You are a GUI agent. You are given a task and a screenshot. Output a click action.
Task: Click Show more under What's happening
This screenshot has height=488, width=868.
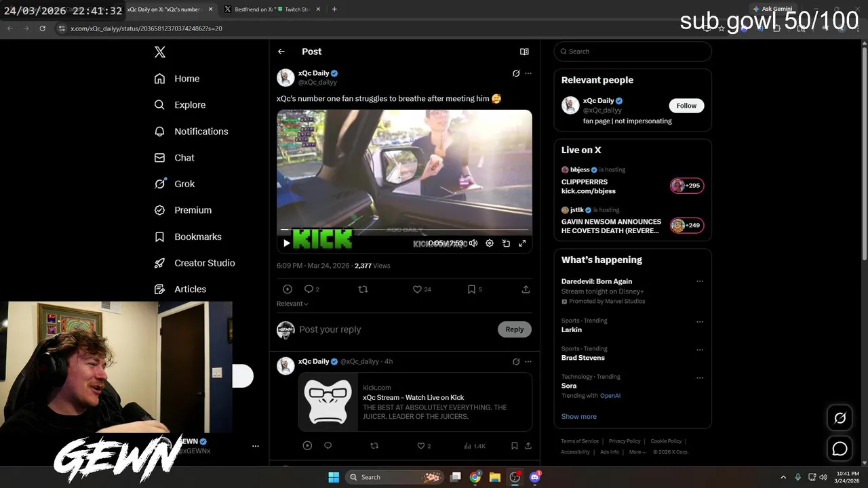tap(579, 417)
